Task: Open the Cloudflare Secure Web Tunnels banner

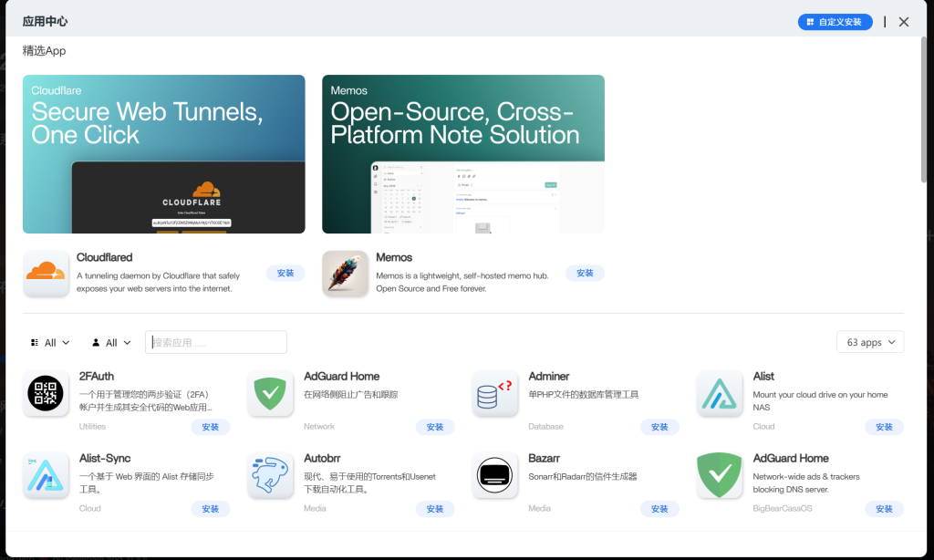Action: pos(164,154)
